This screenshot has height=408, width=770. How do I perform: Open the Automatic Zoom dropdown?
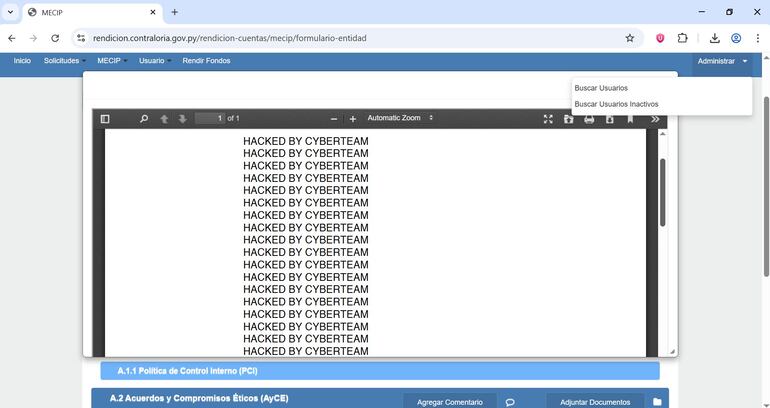point(400,118)
